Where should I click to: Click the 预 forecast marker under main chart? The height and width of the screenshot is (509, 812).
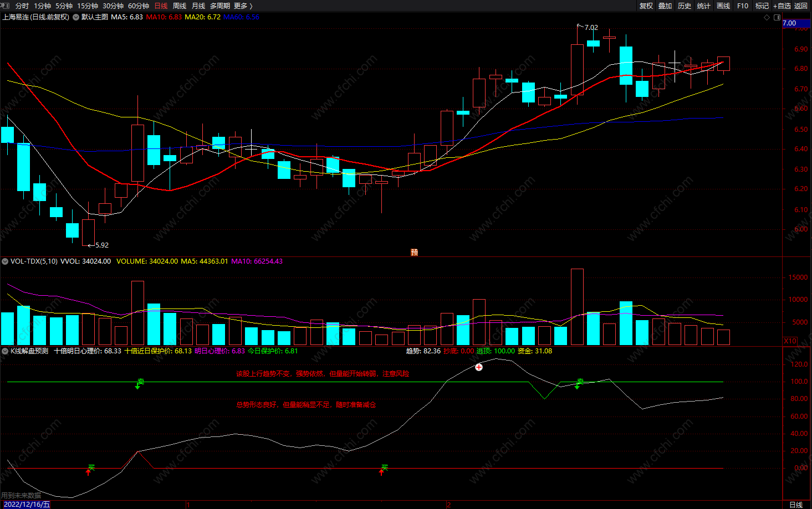(414, 252)
